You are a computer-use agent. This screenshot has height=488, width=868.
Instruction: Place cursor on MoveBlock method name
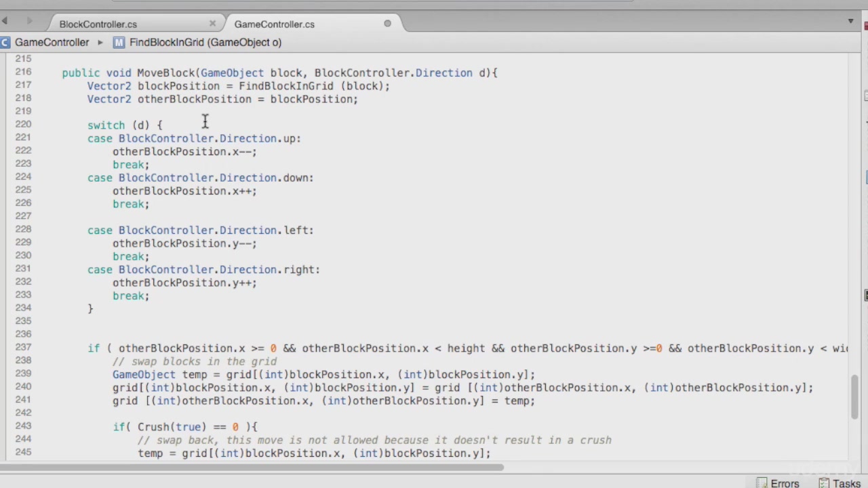[165, 73]
